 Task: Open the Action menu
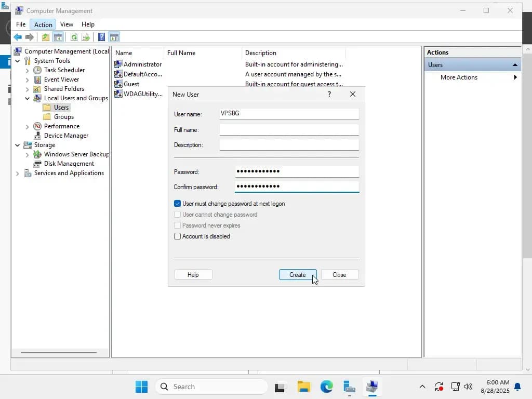click(43, 24)
